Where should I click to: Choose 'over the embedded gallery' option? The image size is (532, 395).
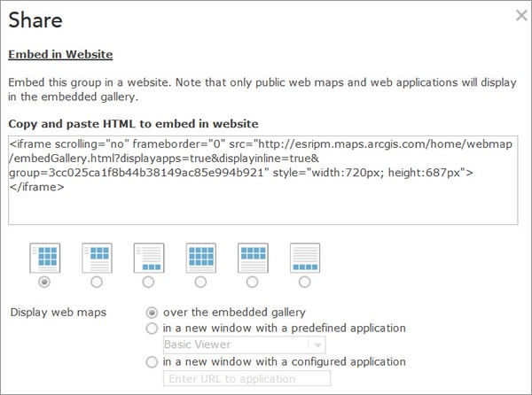(x=153, y=312)
